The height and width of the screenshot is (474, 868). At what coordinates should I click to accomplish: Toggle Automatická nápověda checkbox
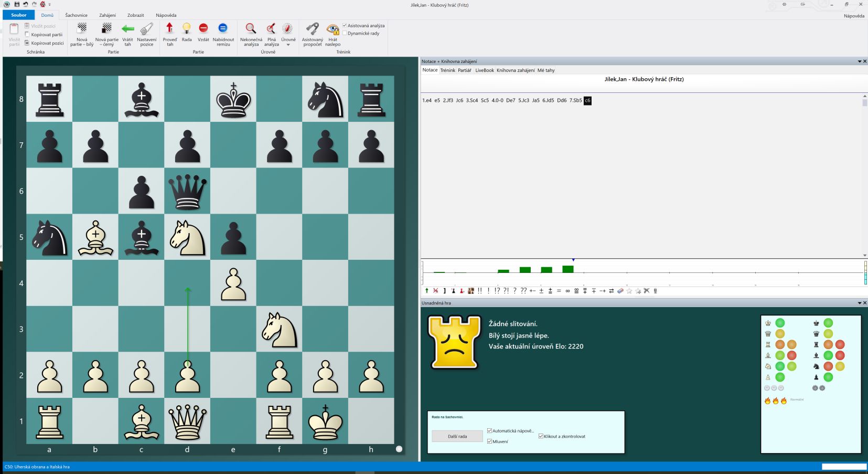(x=489, y=431)
